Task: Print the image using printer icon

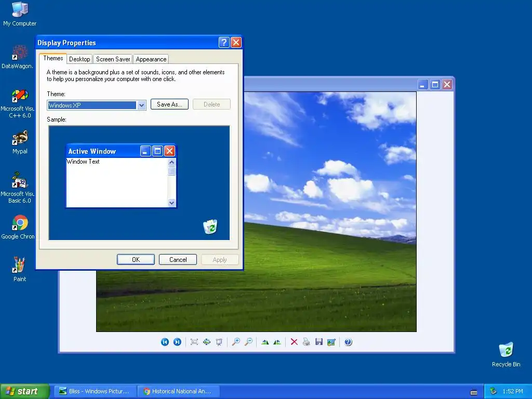Action: 307,342
